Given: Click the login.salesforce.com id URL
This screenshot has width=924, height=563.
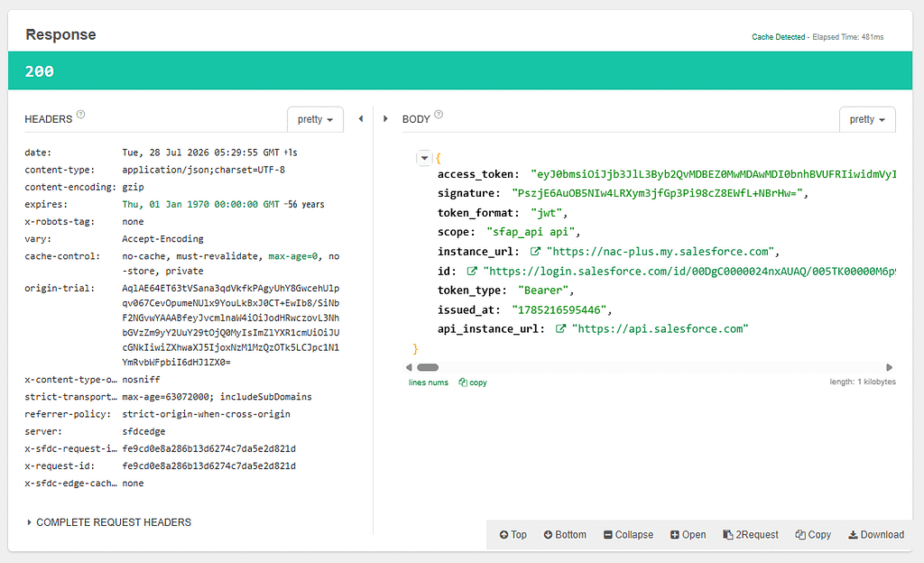Looking at the screenshot, I should coord(689,271).
